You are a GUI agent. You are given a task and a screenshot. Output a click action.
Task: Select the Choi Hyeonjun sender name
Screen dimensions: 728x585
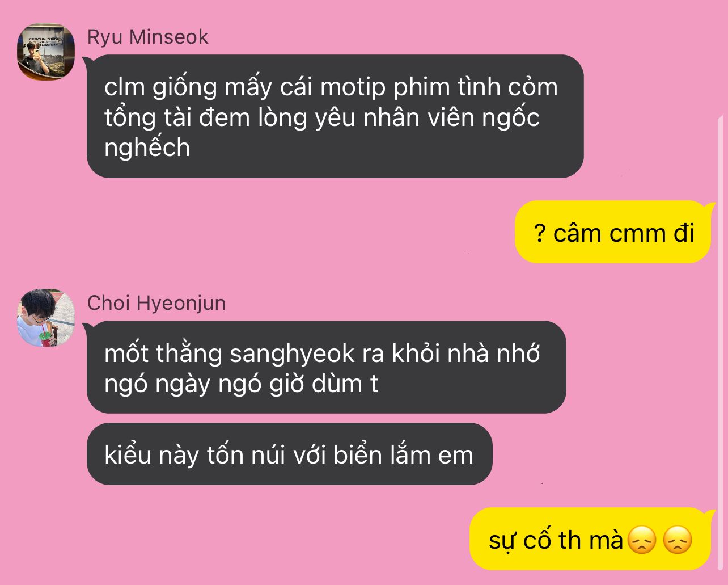tap(156, 303)
